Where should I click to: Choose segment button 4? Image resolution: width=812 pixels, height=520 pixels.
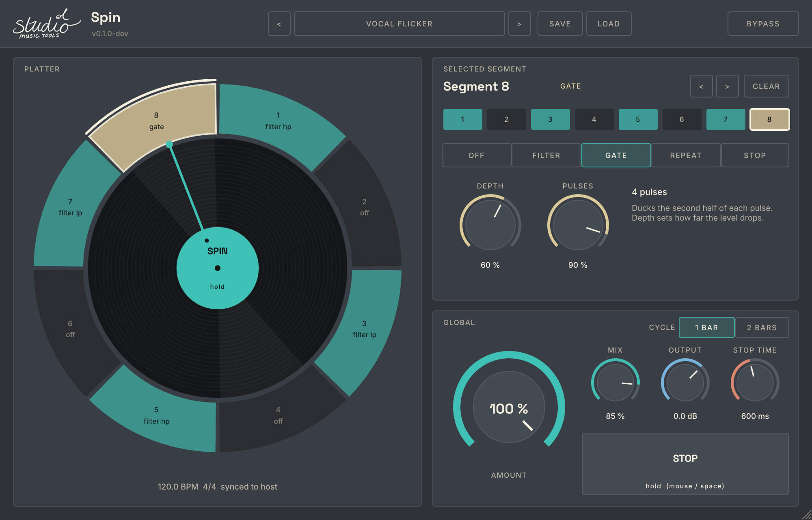tap(594, 119)
